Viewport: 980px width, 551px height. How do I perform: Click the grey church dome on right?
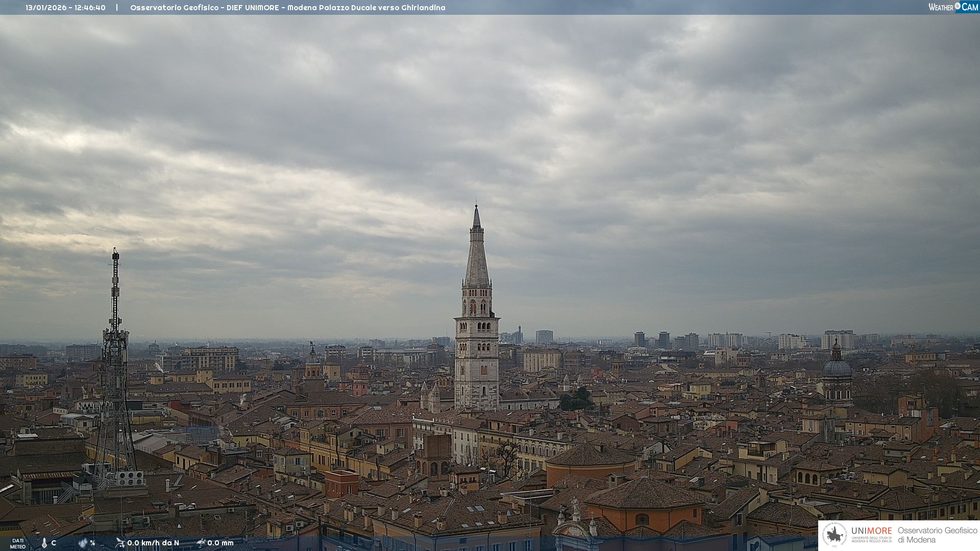pyautogui.click(x=837, y=368)
